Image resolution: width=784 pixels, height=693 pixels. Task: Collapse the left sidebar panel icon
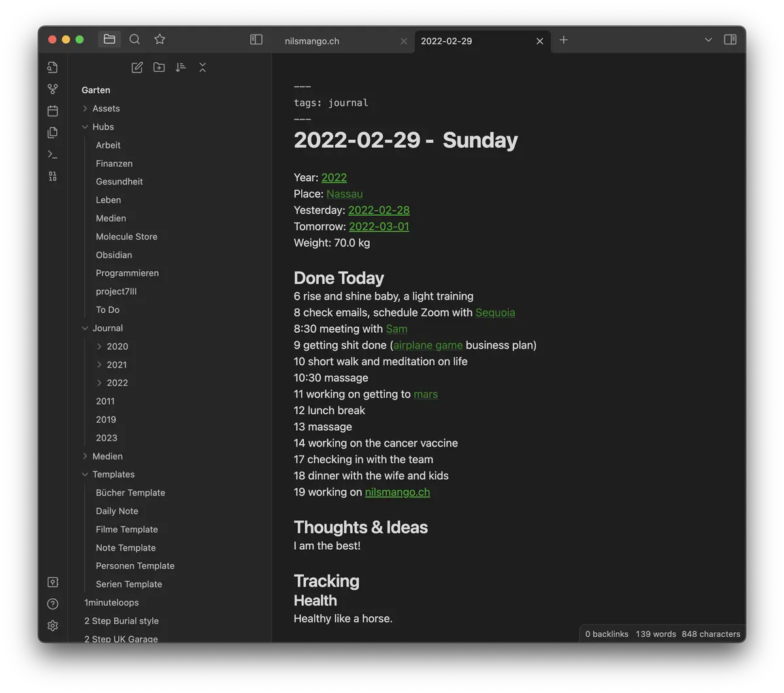tap(256, 40)
